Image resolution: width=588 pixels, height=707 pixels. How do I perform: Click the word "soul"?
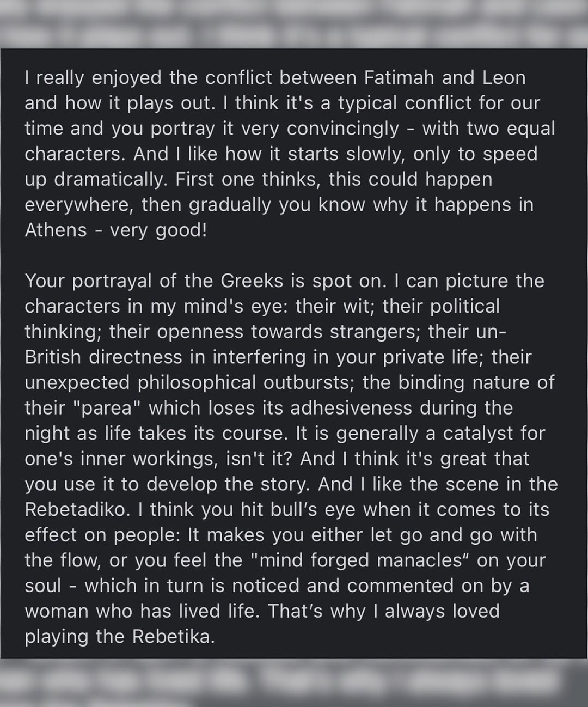[x=43, y=586]
